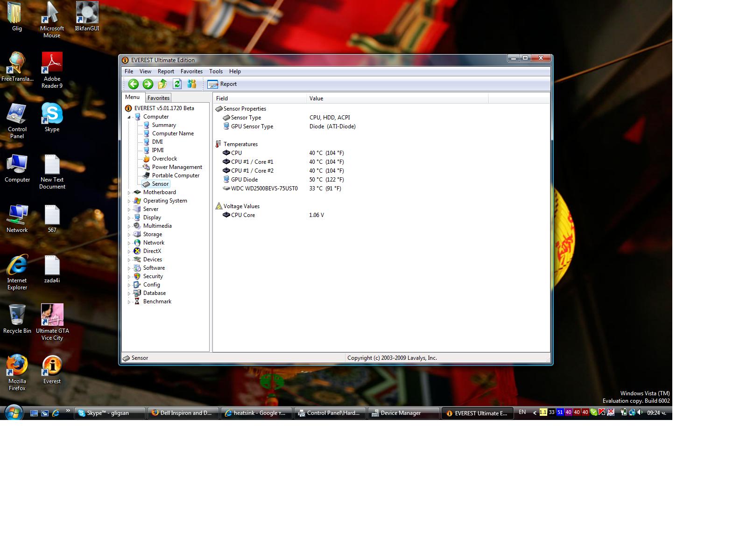Switch to Skype - gligsan taskbar button
This screenshot has width=747, height=560.
click(x=110, y=413)
